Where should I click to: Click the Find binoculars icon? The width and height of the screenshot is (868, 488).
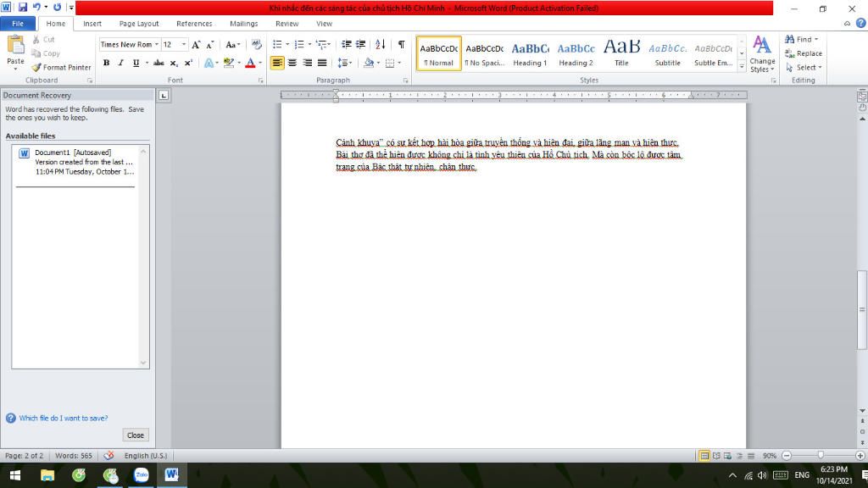(789, 39)
